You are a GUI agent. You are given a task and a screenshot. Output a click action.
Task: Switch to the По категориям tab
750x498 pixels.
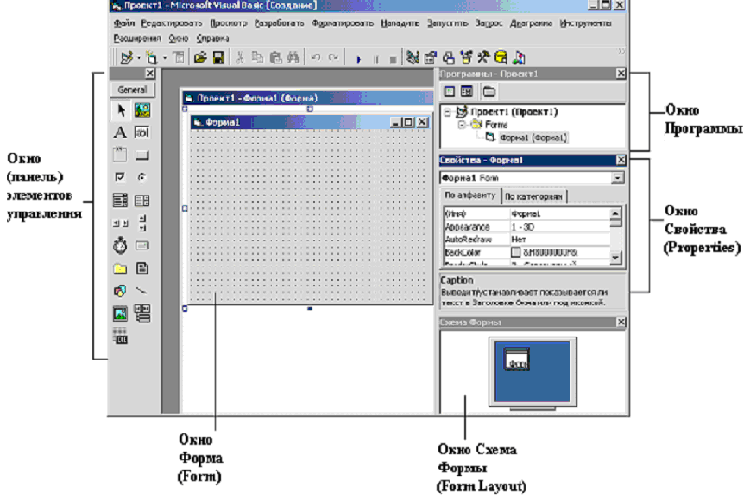pos(534,196)
